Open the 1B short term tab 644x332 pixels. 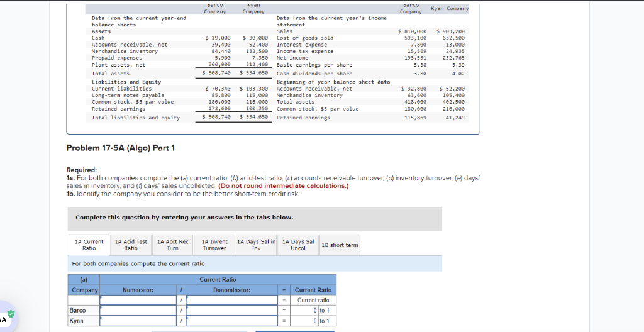(x=340, y=245)
